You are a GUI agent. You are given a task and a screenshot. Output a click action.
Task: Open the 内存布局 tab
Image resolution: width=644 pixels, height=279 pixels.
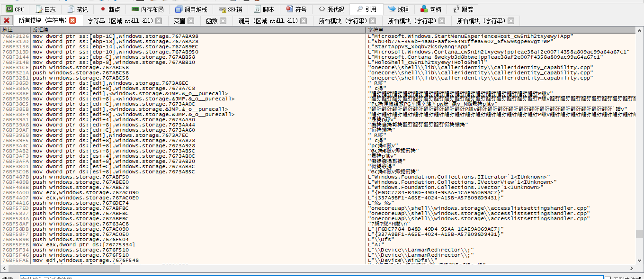tap(148, 9)
